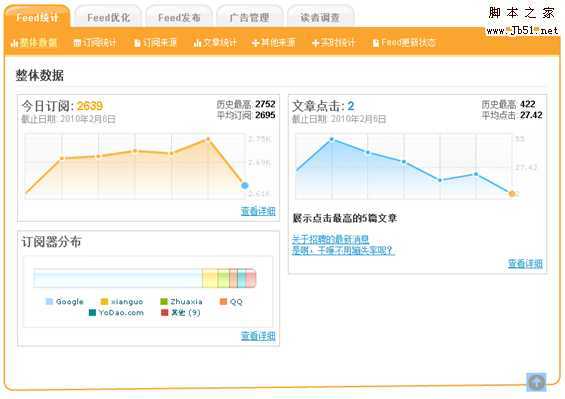This screenshot has height=399, width=565.
Task: Click the 展示点击最高的5篇文章 heading
Action: pos(345,218)
